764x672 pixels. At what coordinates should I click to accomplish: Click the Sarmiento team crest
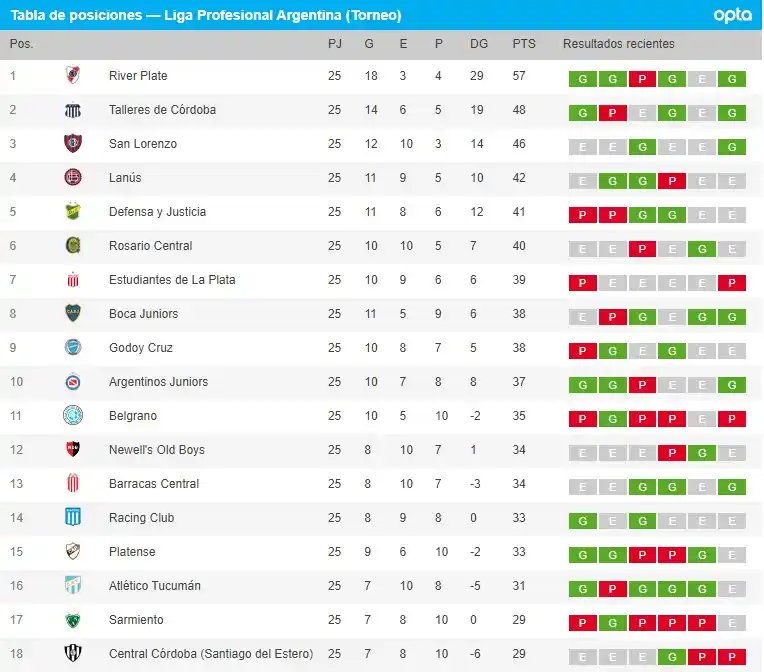pyautogui.click(x=72, y=620)
